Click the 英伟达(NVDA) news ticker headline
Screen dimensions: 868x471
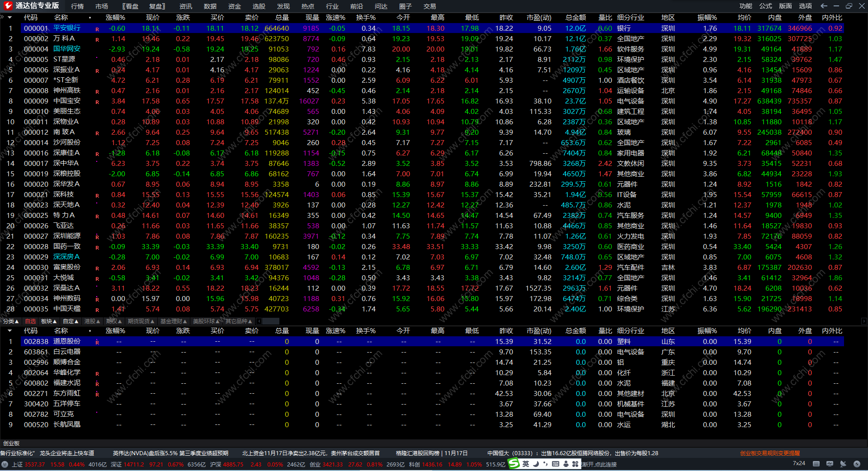[170, 453]
